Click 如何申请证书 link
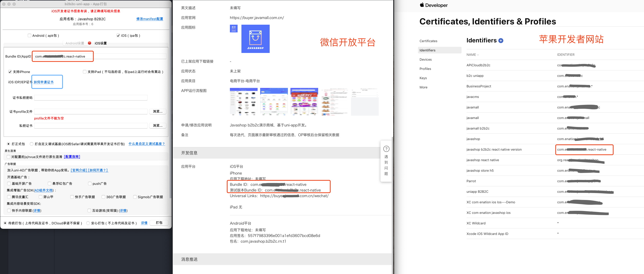The image size is (644, 274). coord(44,82)
